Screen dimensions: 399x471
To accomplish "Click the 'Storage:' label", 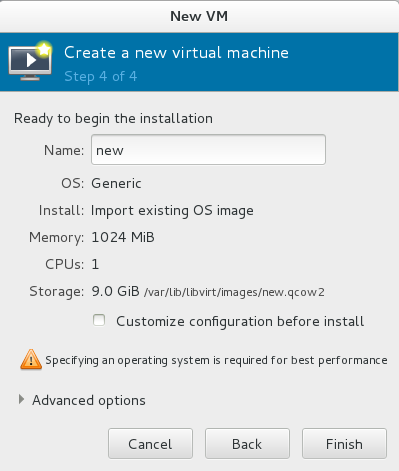I will click(x=57, y=292).
